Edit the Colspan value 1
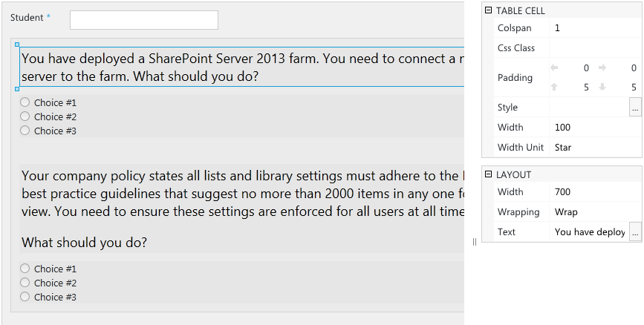Image resolution: width=644 pixels, height=325 pixels. pyautogui.click(x=596, y=28)
